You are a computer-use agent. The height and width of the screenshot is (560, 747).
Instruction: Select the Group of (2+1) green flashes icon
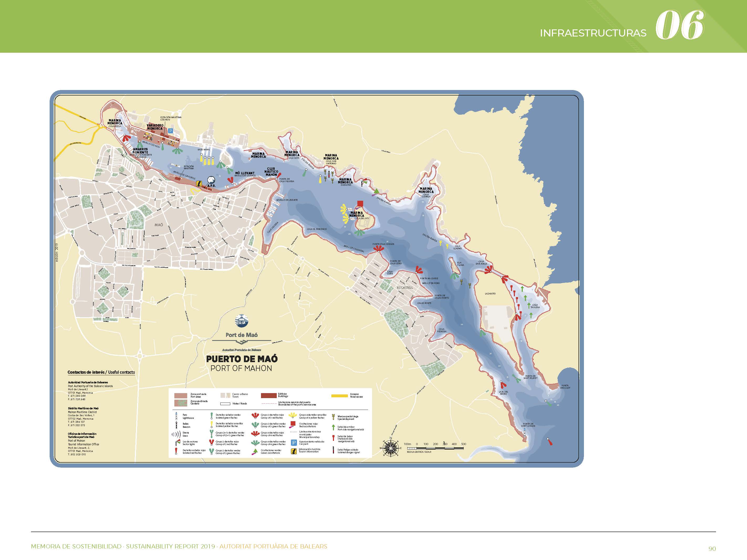212,434
